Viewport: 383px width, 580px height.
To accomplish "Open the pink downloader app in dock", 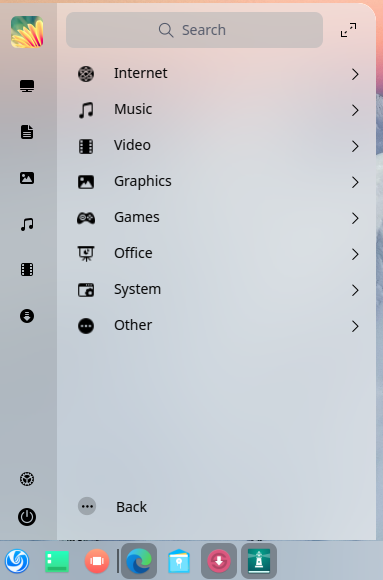I will click(x=219, y=561).
